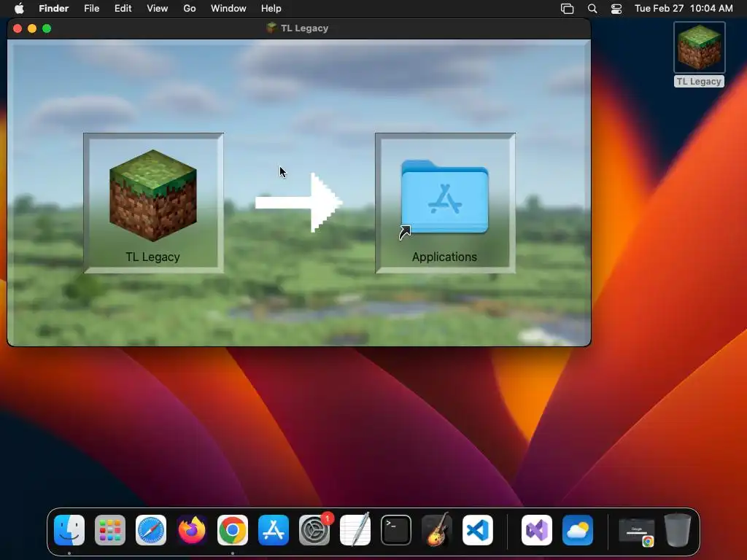The width and height of the screenshot is (747, 560).
Task: Close the TL Legacy window
Action: [x=18, y=28]
